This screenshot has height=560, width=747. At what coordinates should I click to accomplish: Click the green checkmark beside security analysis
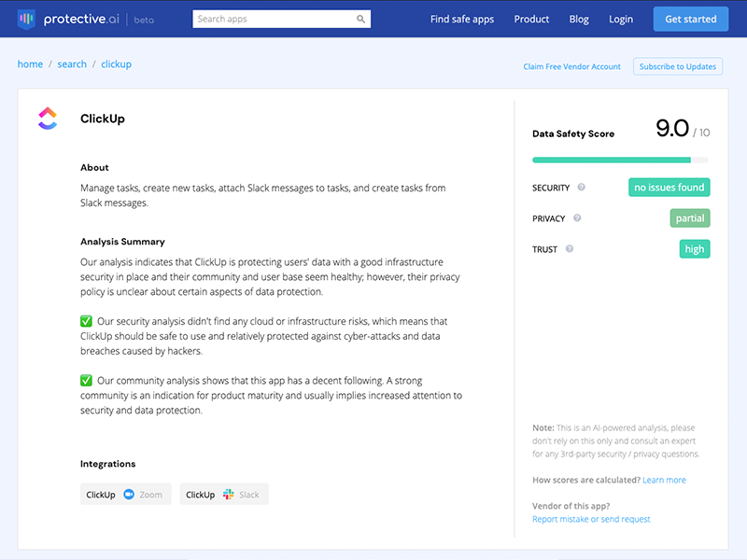(x=86, y=321)
